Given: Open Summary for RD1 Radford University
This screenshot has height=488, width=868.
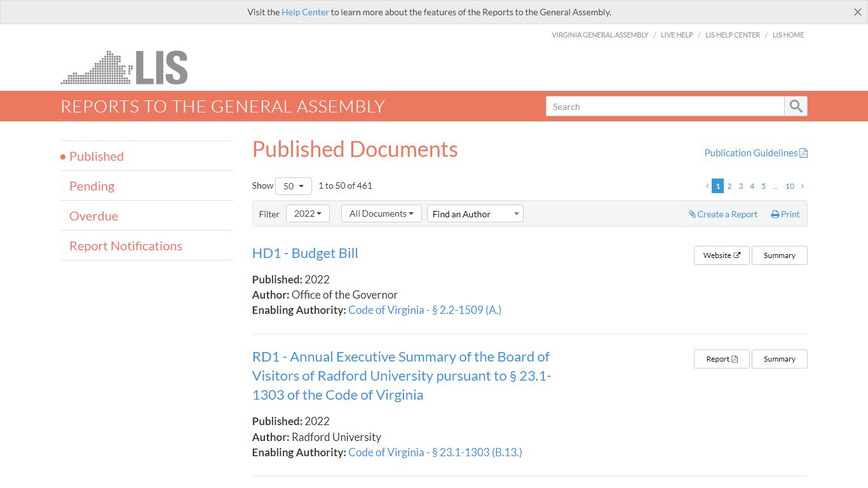Looking at the screenshot, I should click(780, 359).
